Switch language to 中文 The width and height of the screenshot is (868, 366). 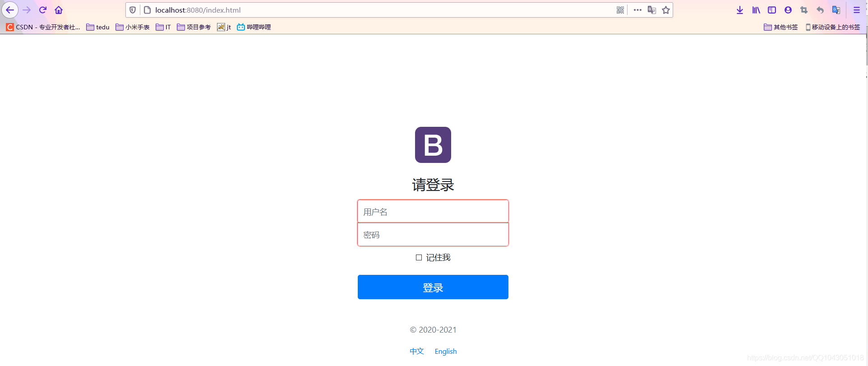pyautogui.click(x=417, y=351)
